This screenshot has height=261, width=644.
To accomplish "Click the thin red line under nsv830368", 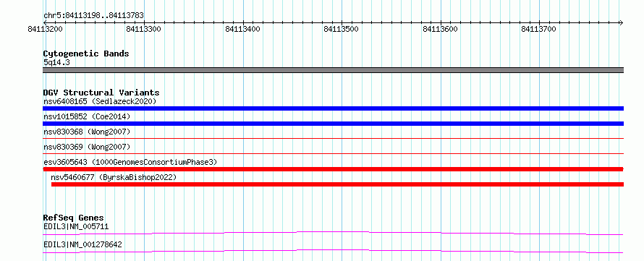I will (333, 139).
